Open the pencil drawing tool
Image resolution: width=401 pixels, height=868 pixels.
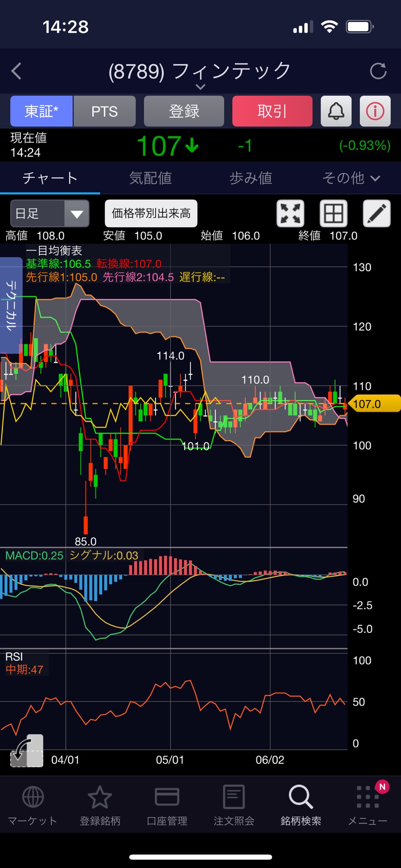376,213
